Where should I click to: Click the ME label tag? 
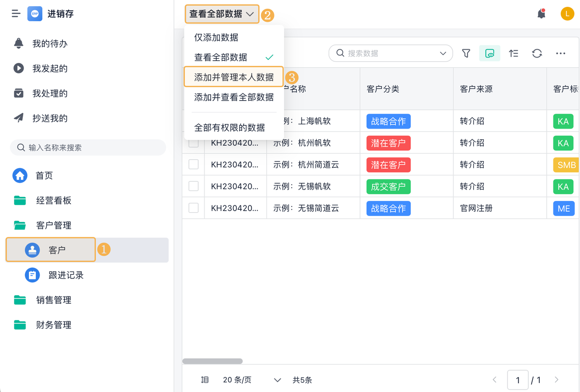click(564, 208)
